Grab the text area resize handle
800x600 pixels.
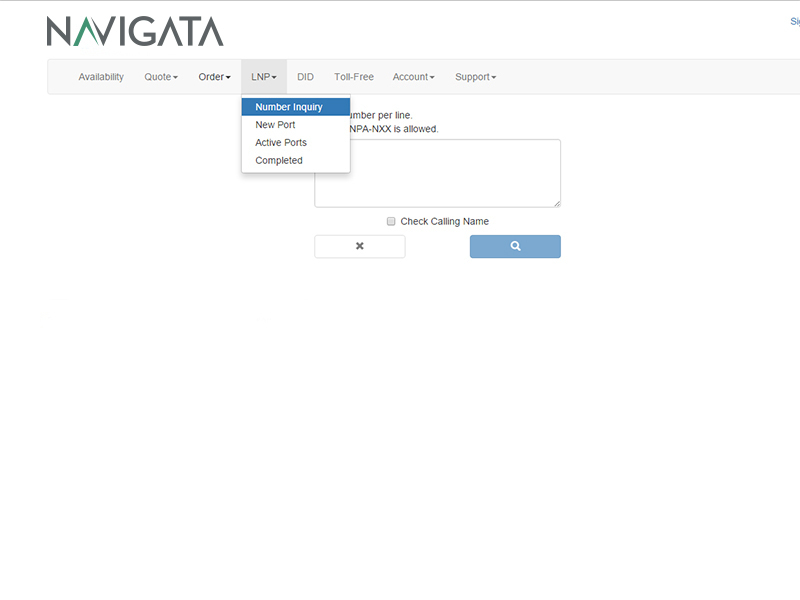pos(556,203)
